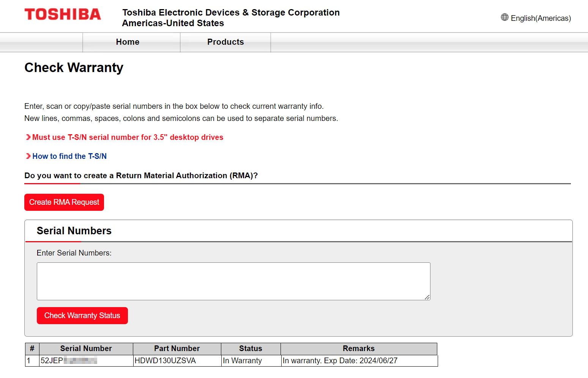Image resolution: width=588 pixels, height=378 pixels.
Task: Click the '#' column header
Action: (32, 349)
